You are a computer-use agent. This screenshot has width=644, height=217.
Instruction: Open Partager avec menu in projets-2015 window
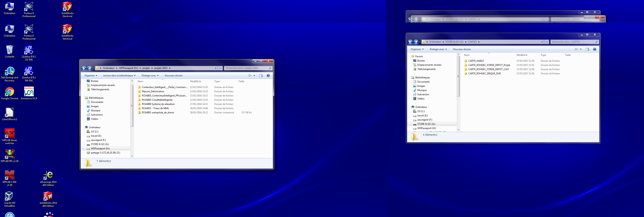tap(150, 76)
